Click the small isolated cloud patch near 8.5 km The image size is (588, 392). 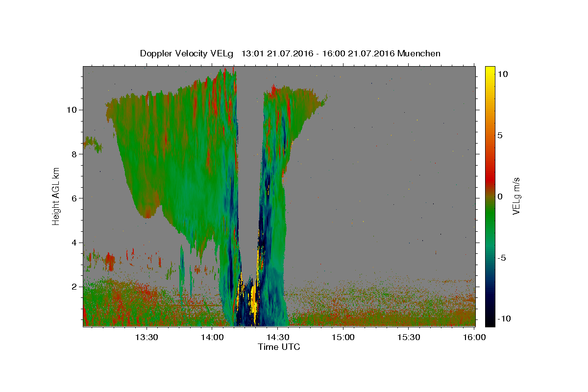point(92,144)
